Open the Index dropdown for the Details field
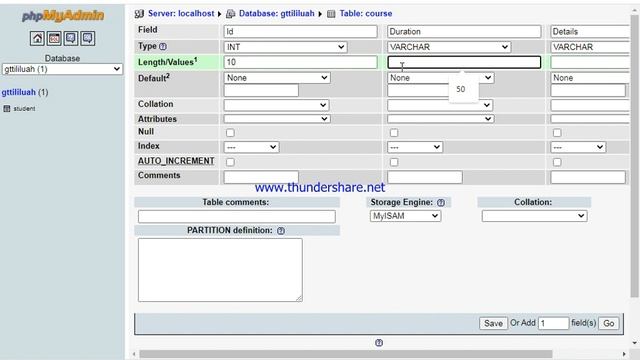The height and width of the screenshot is (360, 640). pyautogui.click(x=578, y=147)
